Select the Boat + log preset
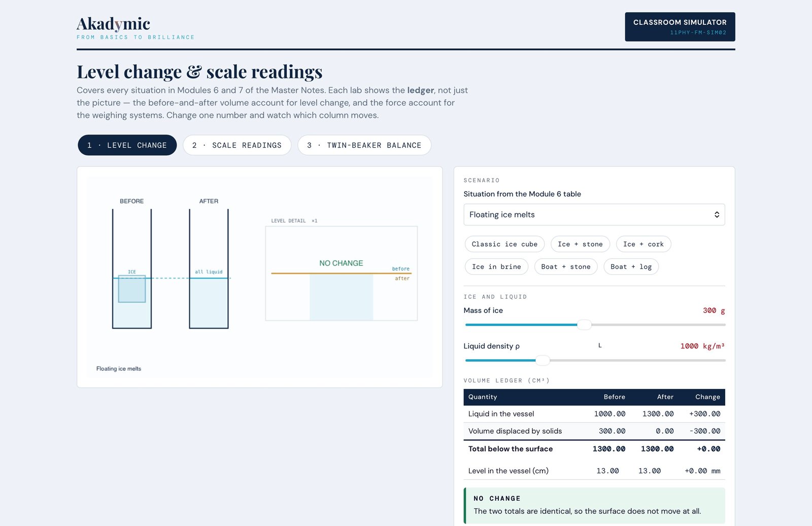Screen dimensions: 812x526 tap(631, 267)
